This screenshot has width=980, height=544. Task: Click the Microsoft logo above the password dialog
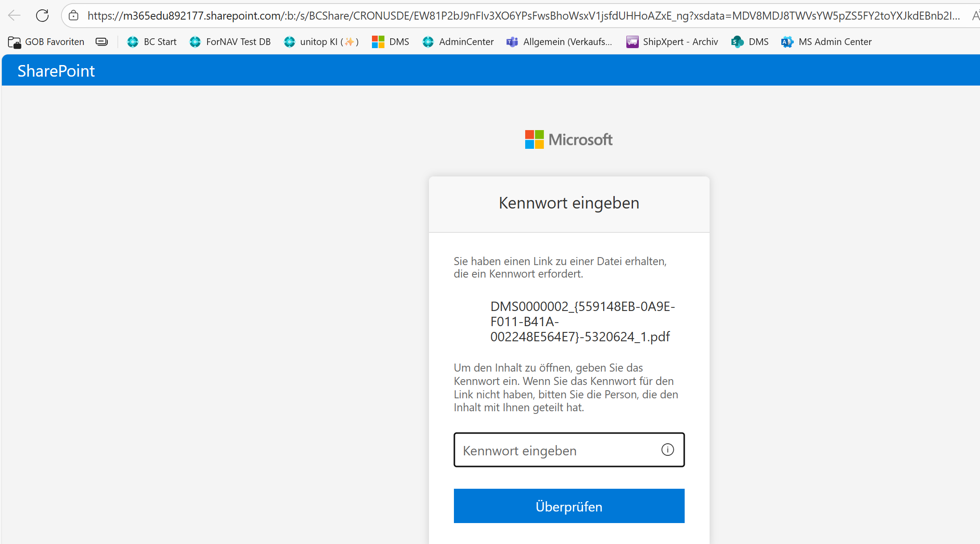click(x=568, y=139)
